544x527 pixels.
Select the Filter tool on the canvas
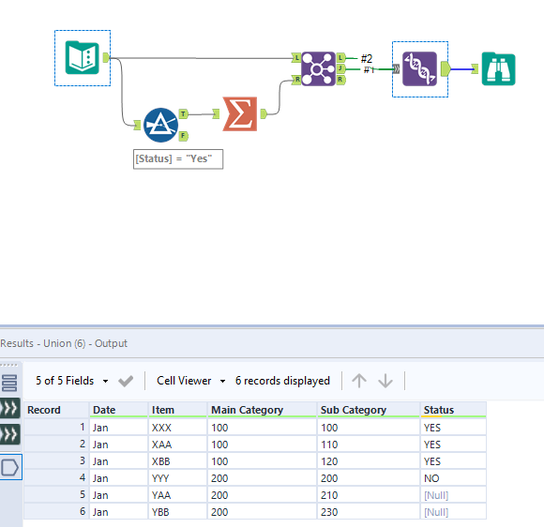pos(161,125)
